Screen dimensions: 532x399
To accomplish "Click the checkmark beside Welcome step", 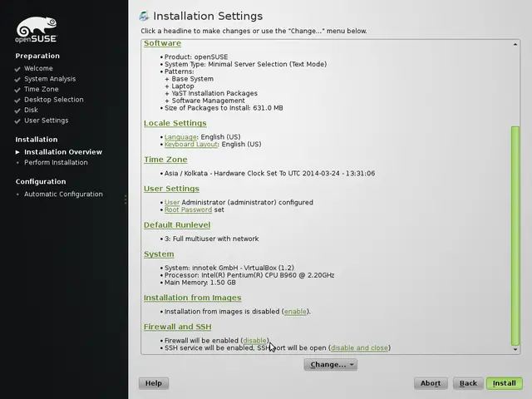I will point(17,69).
